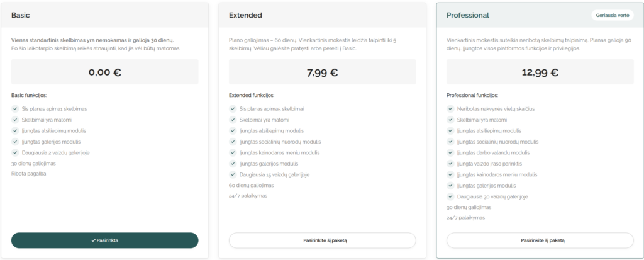Screen dimensions: 644x260
Task: Click the check icon beside "Įjungta vaizdo įrašo parinktis"
Action: click(450, 164)
